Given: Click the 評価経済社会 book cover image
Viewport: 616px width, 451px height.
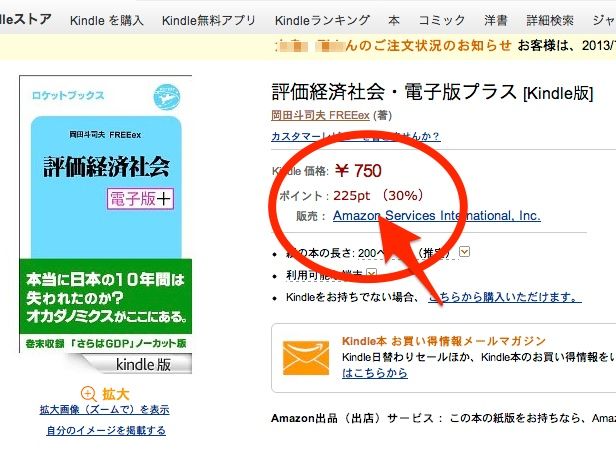Looking at the screenshot, I should click(x=106, y=224).
